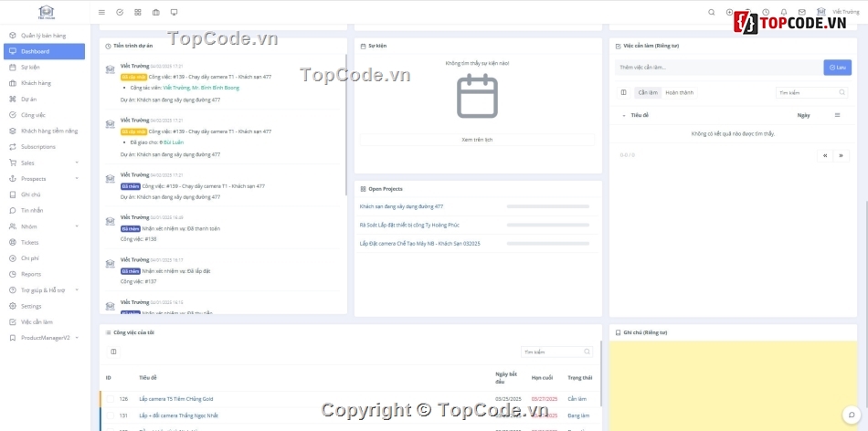Click the company logo above the sidebar
868x431 pixels.
click(x=46, y=12)
